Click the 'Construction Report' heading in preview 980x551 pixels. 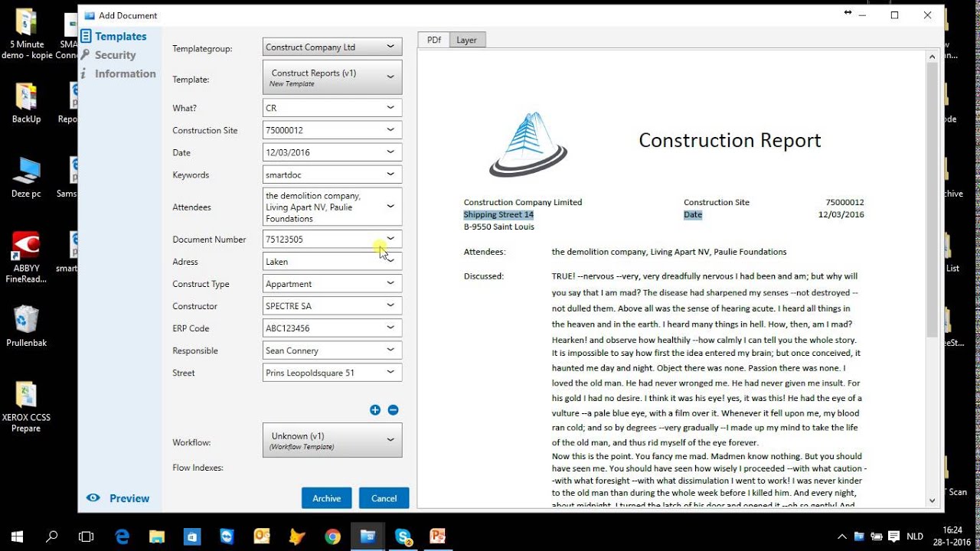click(x=730, y=140)
